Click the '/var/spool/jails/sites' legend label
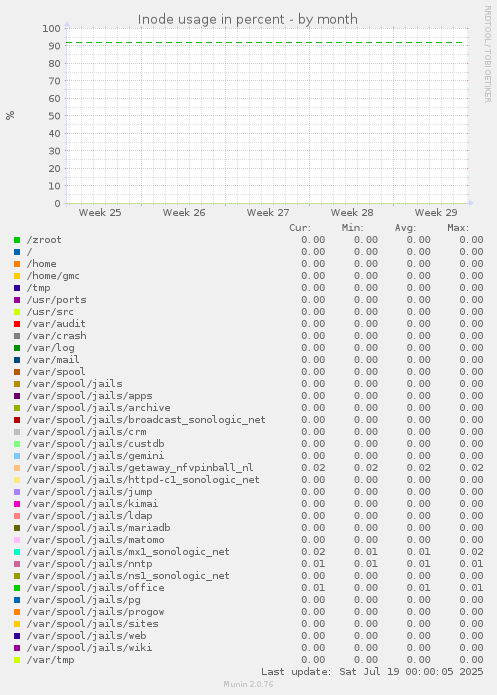The width and height of the screenshot is (497, 695). (x=92, y=623)
